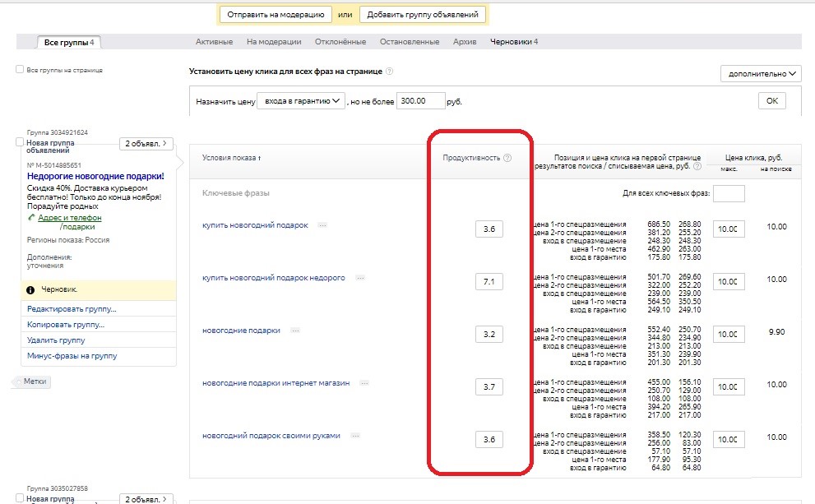The height and width of the screenshot is (504, 815).
Task: Open ellipsis menu for купить новогодний подарок
Action: (x=322, y=225)
